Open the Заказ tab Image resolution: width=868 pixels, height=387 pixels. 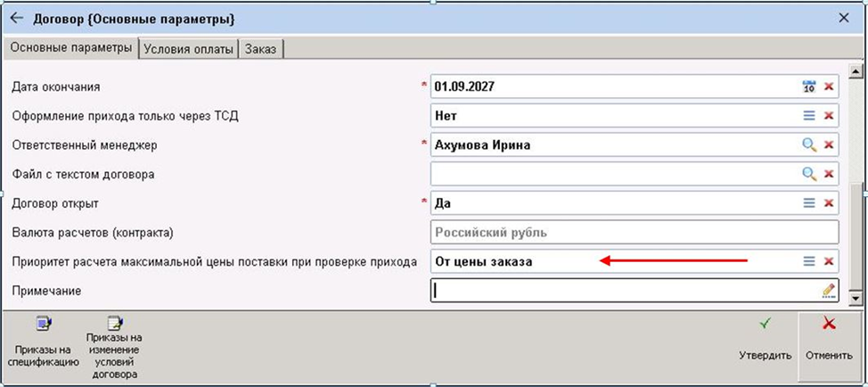click(261, 48)
